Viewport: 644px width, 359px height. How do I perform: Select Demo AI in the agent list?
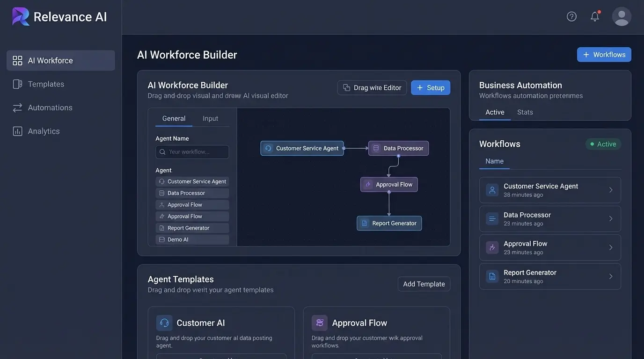click(192, 239)
